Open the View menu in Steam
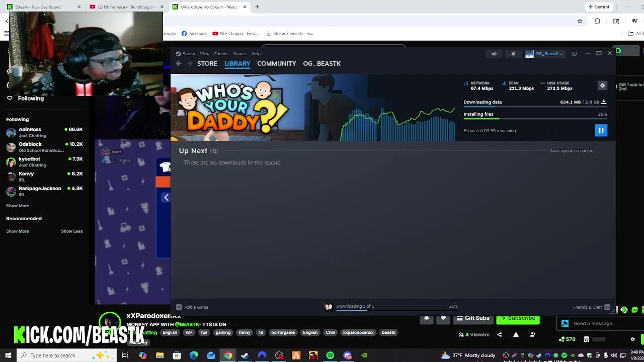 pyautogui.click(x=205, y=54)
